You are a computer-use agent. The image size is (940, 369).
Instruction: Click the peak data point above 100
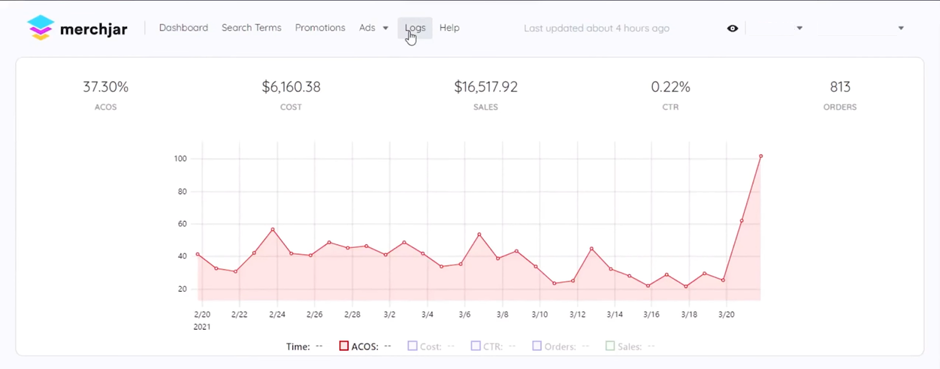coord(761,156)
